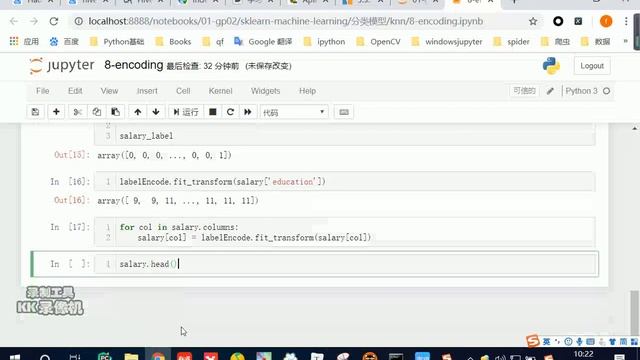Click the address bar URL
Screen dimensions: 640x360
286,21
